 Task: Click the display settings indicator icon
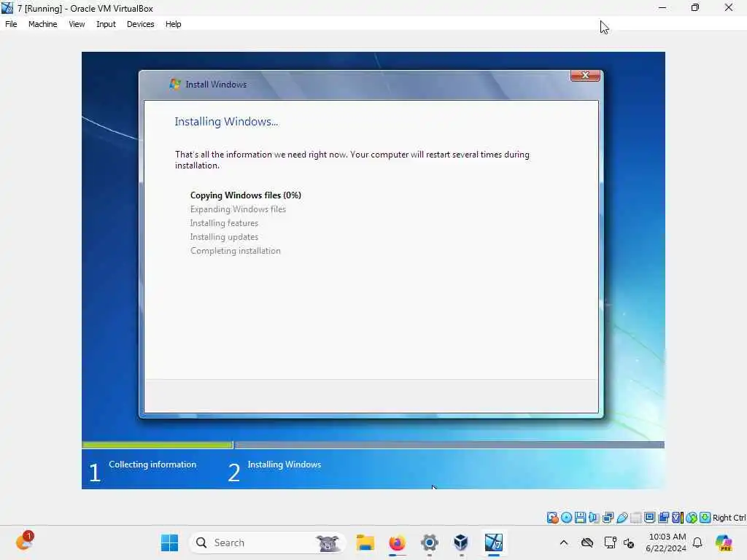649,518
